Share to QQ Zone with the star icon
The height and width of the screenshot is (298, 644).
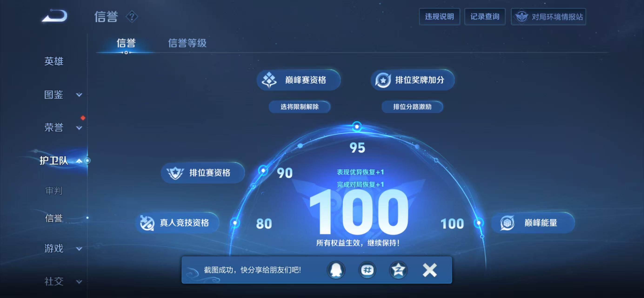[x=398, y=270]
